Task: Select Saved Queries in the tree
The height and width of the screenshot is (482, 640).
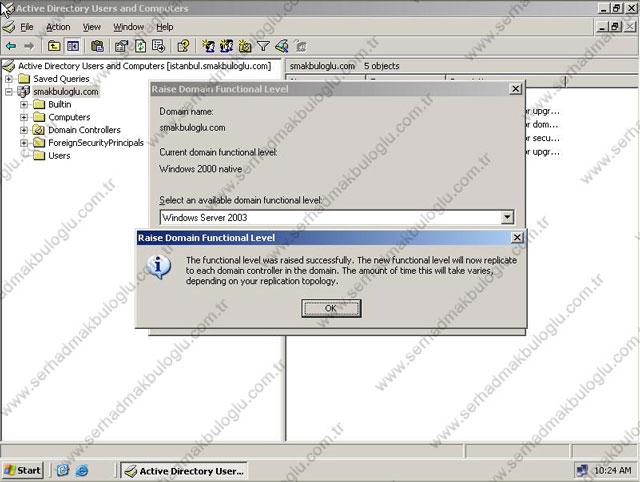Action: tap(61, 78)
